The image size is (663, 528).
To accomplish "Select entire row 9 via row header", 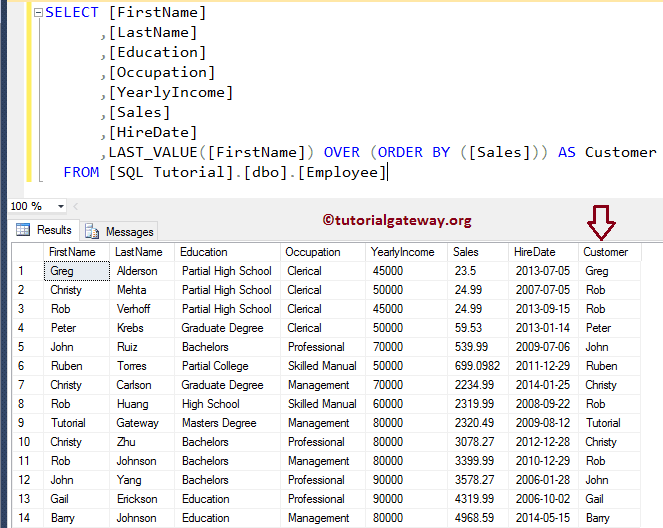I will click(21, 423).
